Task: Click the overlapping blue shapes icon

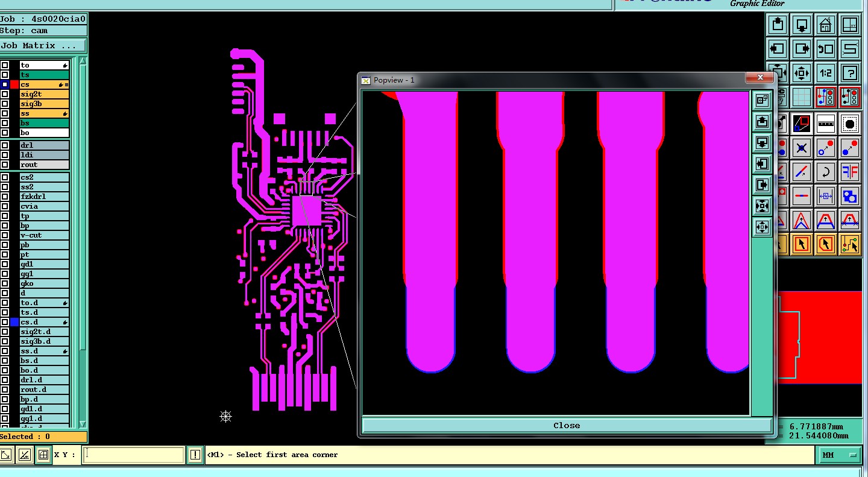Action: point(850,196)
